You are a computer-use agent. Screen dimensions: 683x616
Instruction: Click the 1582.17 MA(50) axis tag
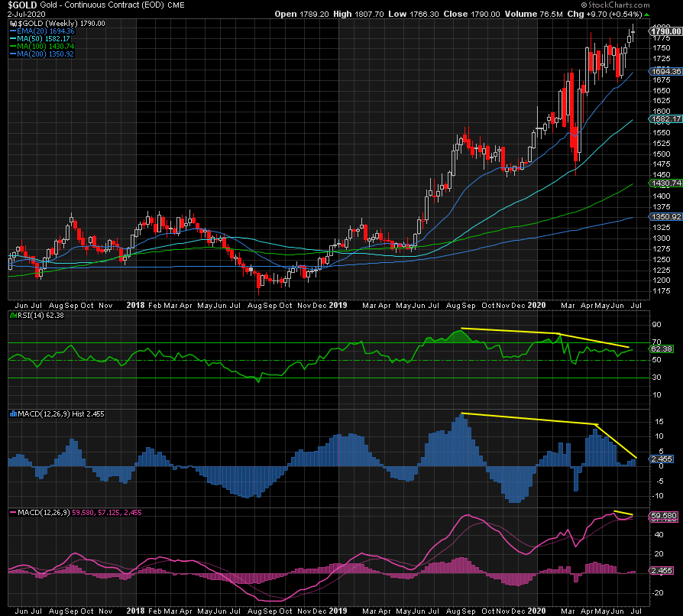[665, 118]
